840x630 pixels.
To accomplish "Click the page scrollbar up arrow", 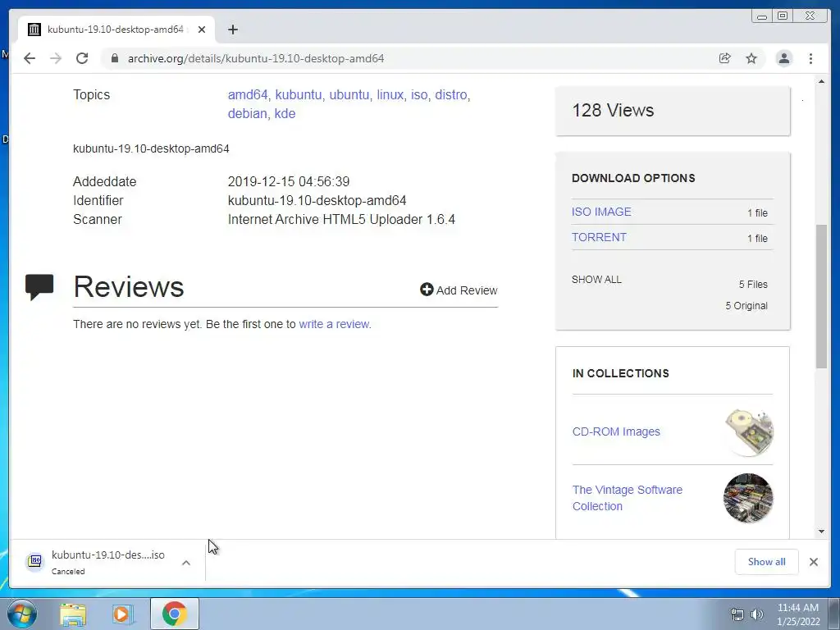I will pos(821,81).
